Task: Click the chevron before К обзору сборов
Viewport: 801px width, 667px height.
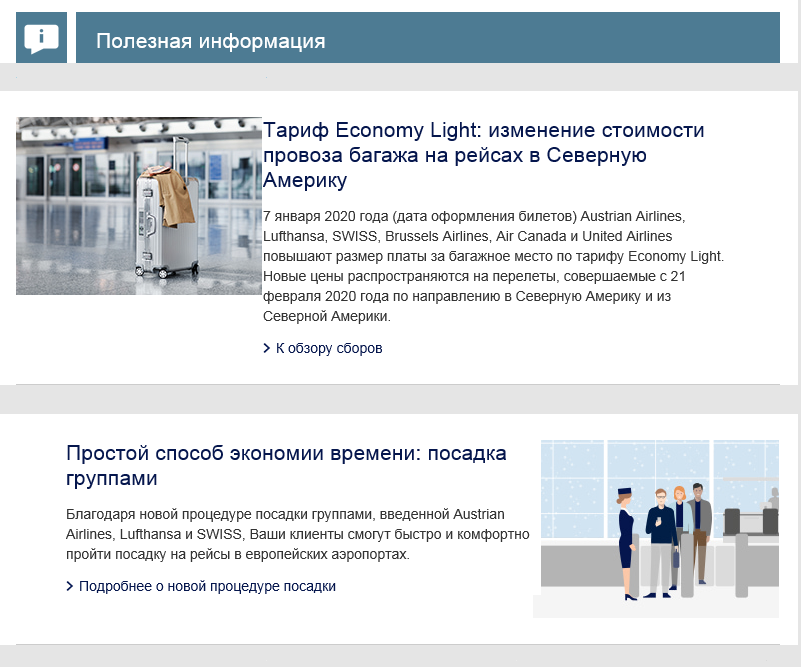Action: (x=267, y=348)
